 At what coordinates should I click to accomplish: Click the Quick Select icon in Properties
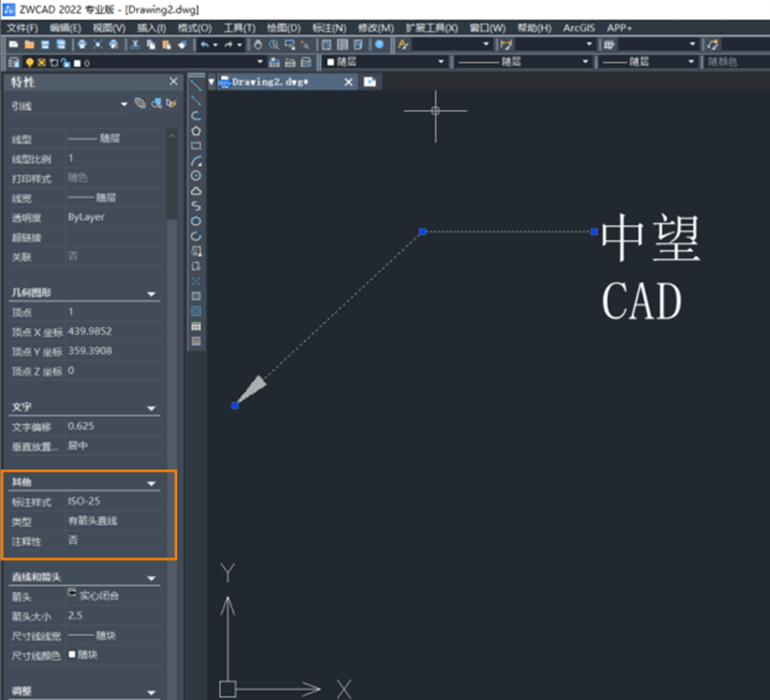171,103
